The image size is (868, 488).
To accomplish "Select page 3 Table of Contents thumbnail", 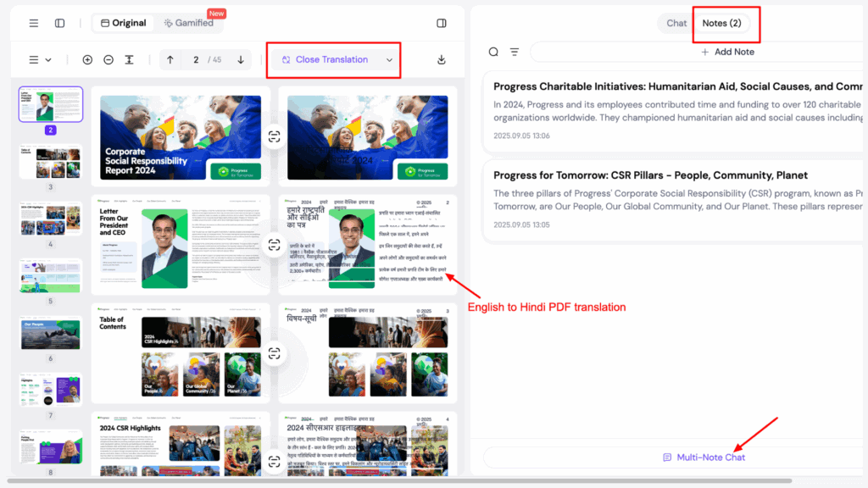I will click(x=51, y=163).
